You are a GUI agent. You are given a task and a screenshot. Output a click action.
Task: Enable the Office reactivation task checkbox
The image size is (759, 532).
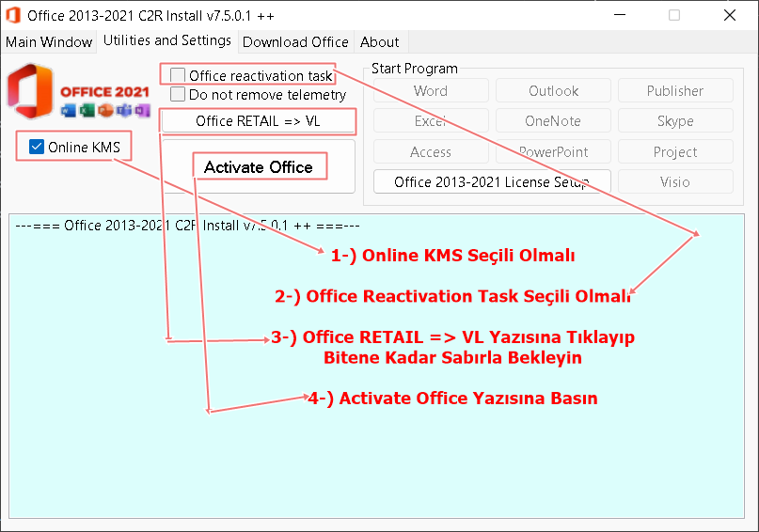point(178,75)
